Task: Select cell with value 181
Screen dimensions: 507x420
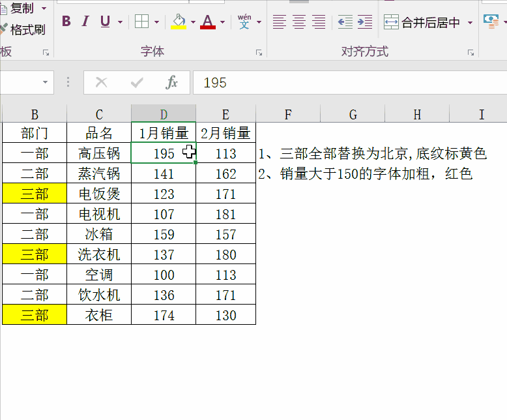Action: (x=225, y=213)
